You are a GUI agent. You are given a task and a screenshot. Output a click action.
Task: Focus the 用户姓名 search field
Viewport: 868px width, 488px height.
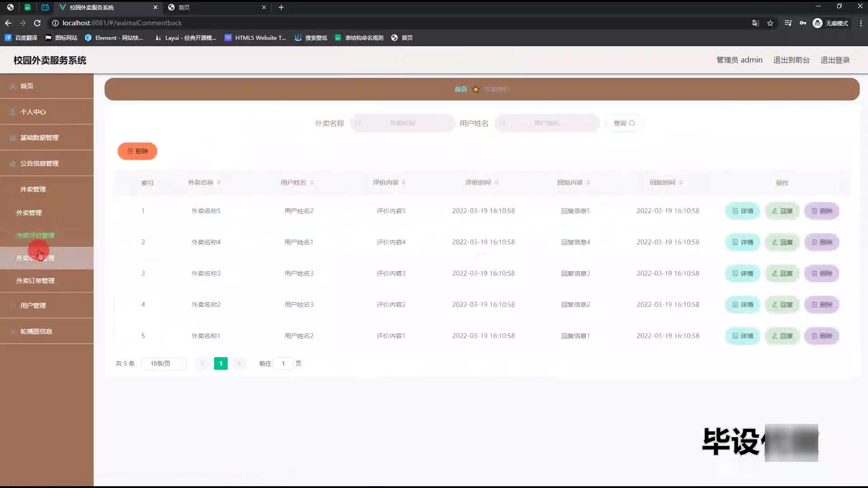click(x=547, y=123)
